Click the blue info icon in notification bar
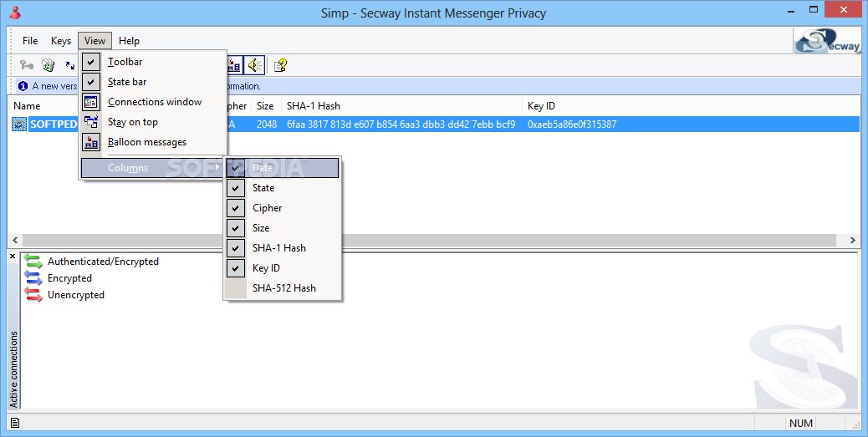Screen dimensions: 868x437 (x=23, y=86)
